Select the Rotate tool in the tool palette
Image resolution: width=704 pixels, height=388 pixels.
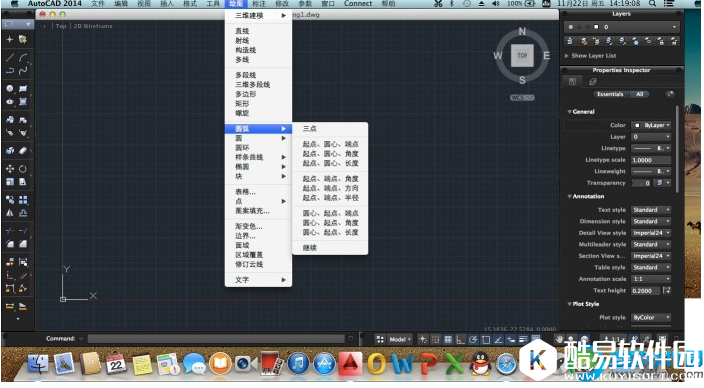pyautogui.click(x=23, y=169)
